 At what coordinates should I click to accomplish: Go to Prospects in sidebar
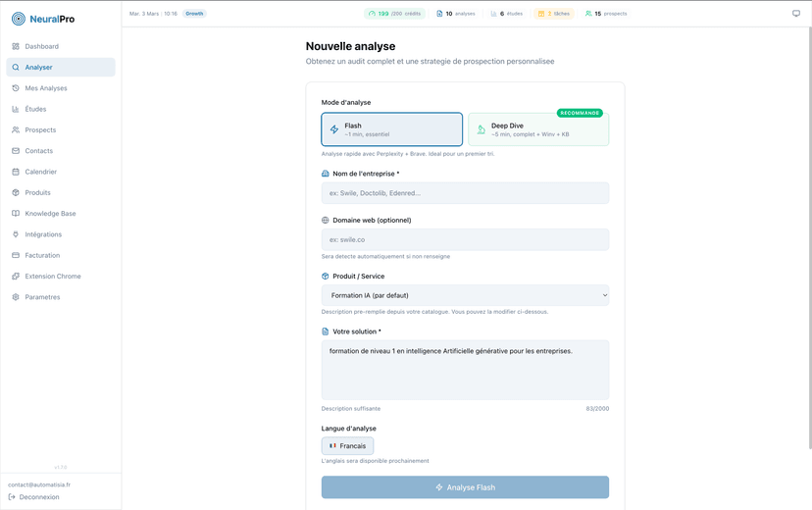[x=40, y=129]
